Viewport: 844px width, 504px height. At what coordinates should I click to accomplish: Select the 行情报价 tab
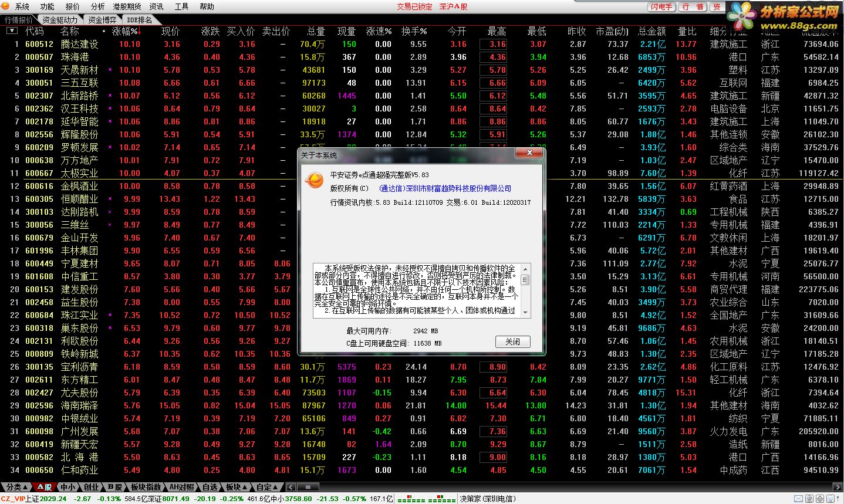(x=19, y=20)
